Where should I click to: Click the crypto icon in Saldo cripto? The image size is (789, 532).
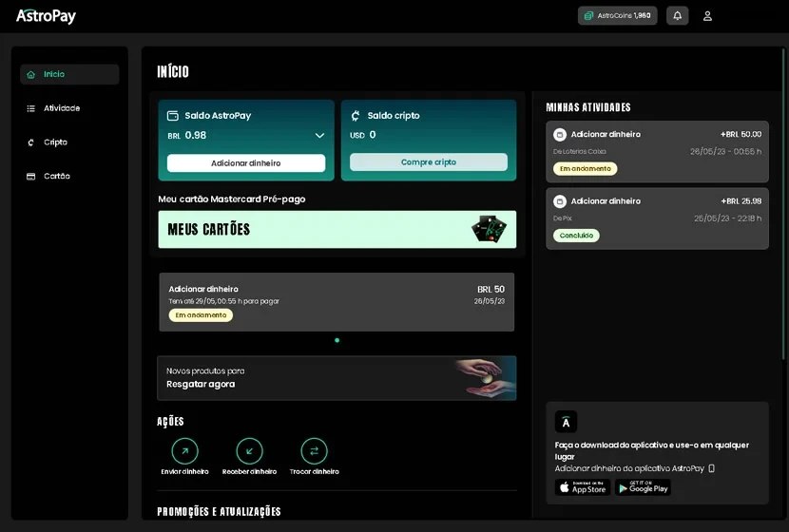(x=356, y=116)
